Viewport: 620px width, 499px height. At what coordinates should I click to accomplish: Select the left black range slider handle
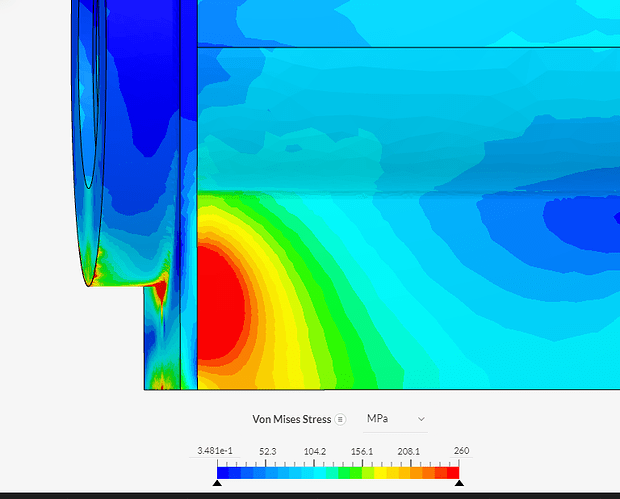pos(217,483)
